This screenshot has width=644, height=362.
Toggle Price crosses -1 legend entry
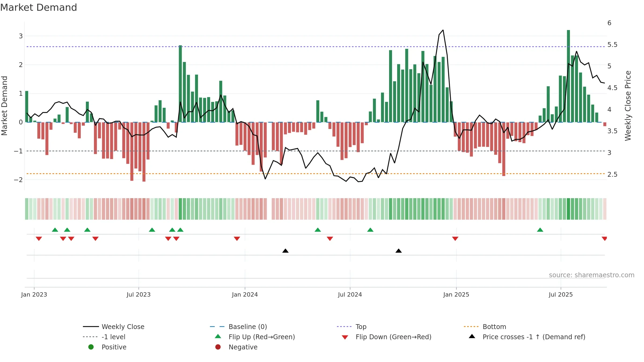[527, 337]
